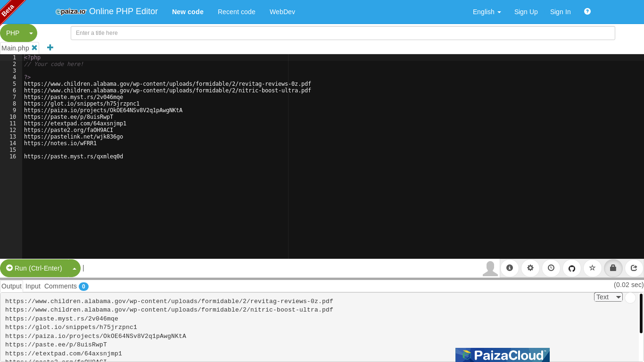
Task: Click the nitric-boost-ultra.pdf line in editor
Action: 167,90
